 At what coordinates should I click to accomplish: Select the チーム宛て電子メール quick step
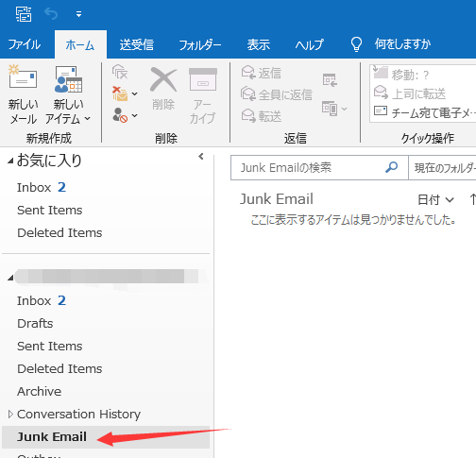pyautogui.click(x=424, y=112)
